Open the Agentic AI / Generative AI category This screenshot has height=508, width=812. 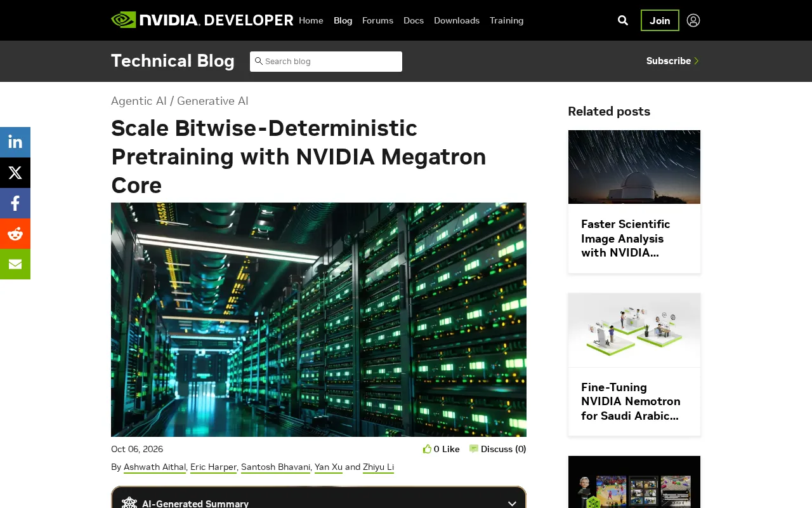tap(180, 101)
